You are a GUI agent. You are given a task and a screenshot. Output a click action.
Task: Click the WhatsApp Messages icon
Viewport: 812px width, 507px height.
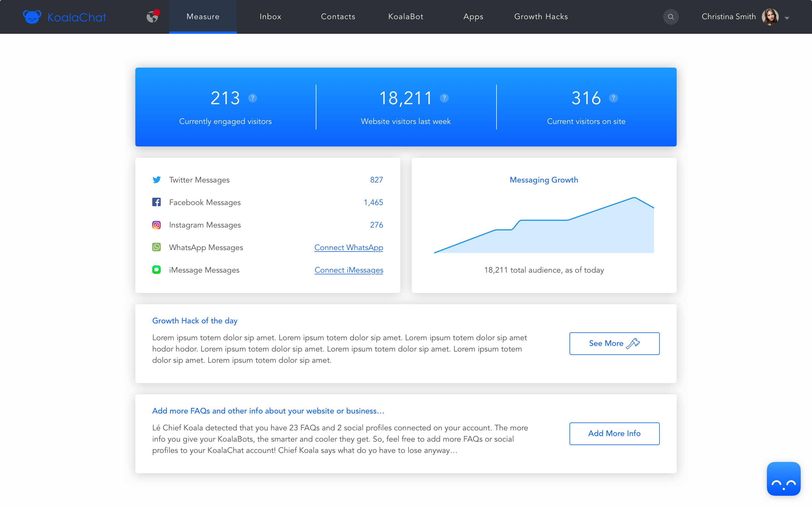pyautogui.click(x=156, y=247)
